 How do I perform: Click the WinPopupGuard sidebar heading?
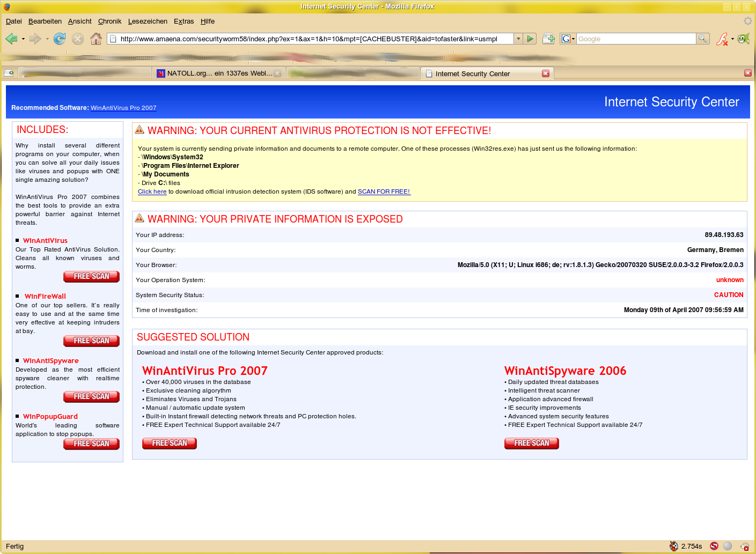50,416
